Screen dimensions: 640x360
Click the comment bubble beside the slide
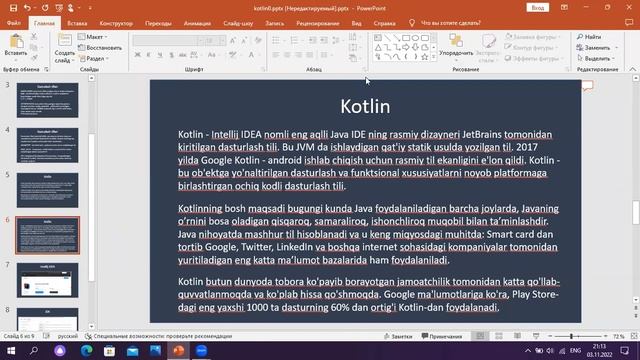click(587, 86)
